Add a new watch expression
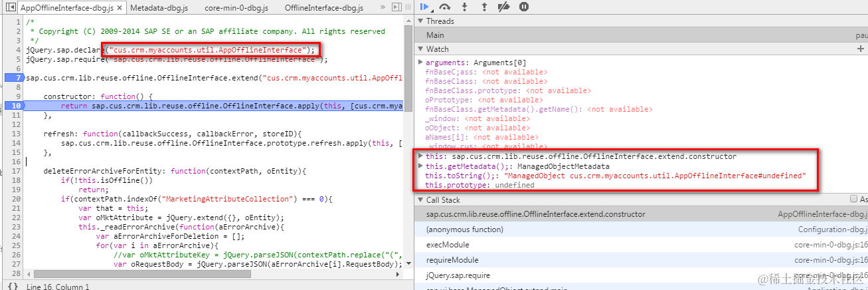 point(861,49)
